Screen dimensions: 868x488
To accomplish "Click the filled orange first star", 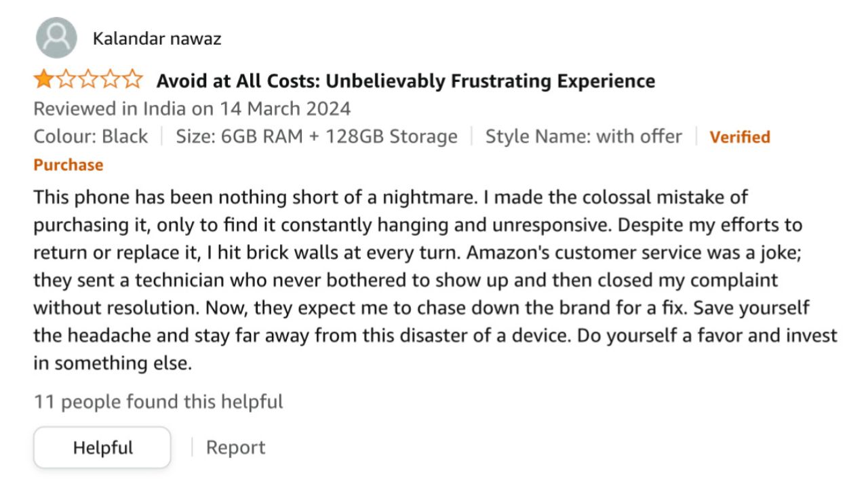I will 43,81.
